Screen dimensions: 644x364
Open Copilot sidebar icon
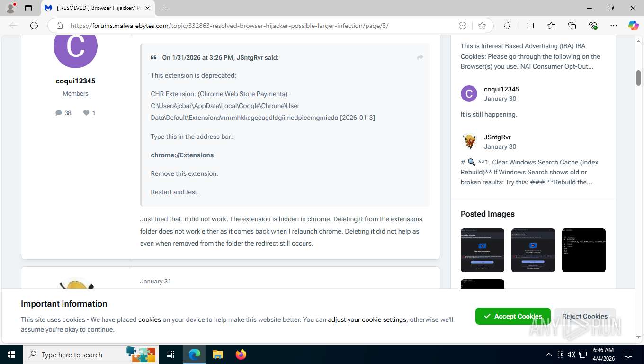click(x=634, y=26)
